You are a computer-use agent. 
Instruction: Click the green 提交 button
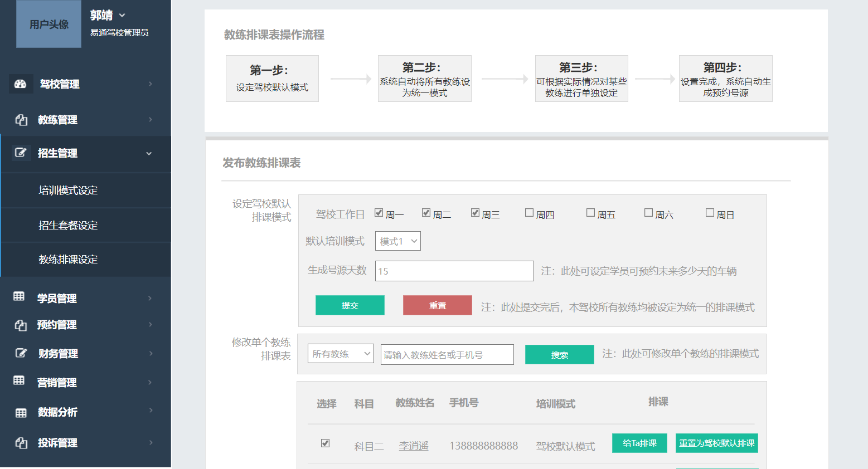point(350,305)
